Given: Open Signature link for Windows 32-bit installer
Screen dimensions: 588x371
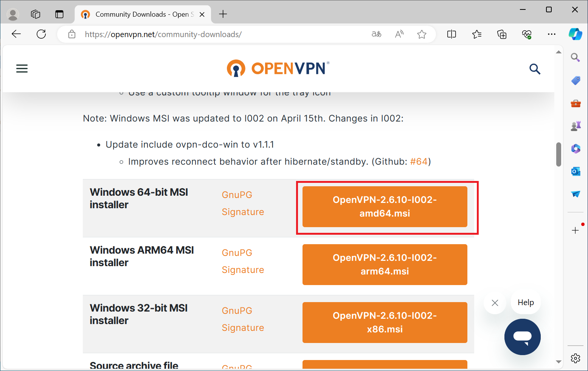Looking at the screenshot, I should click(243, 328).
